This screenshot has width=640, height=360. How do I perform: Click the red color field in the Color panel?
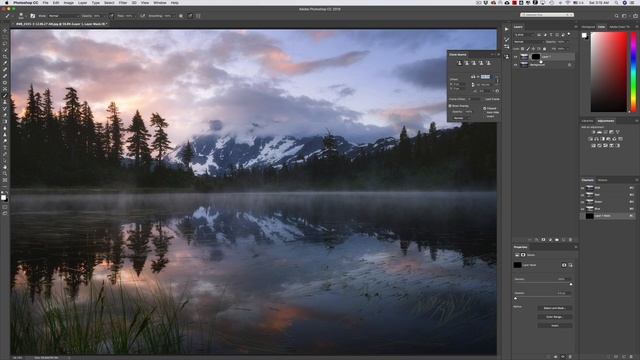609,71
